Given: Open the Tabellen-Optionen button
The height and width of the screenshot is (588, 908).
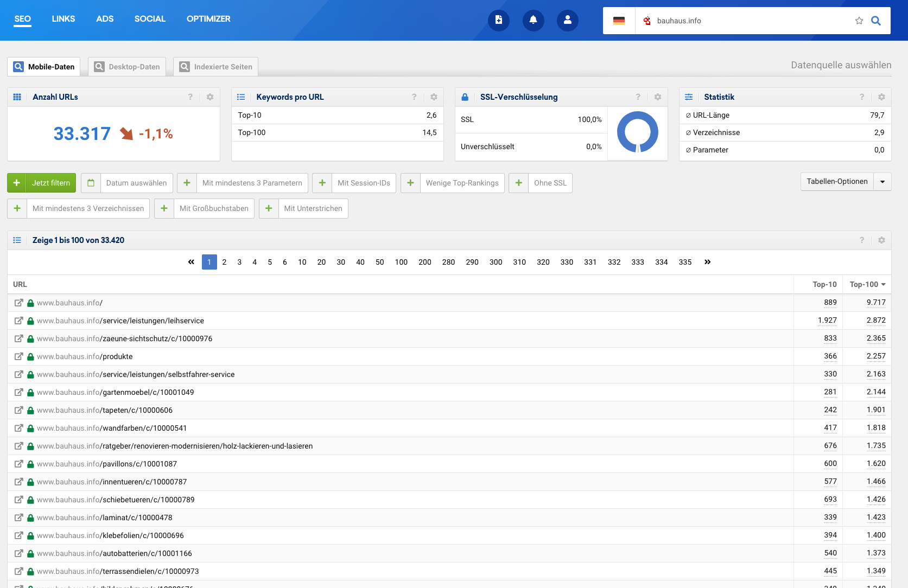Looking at the screenshot, I should point(837,181).
